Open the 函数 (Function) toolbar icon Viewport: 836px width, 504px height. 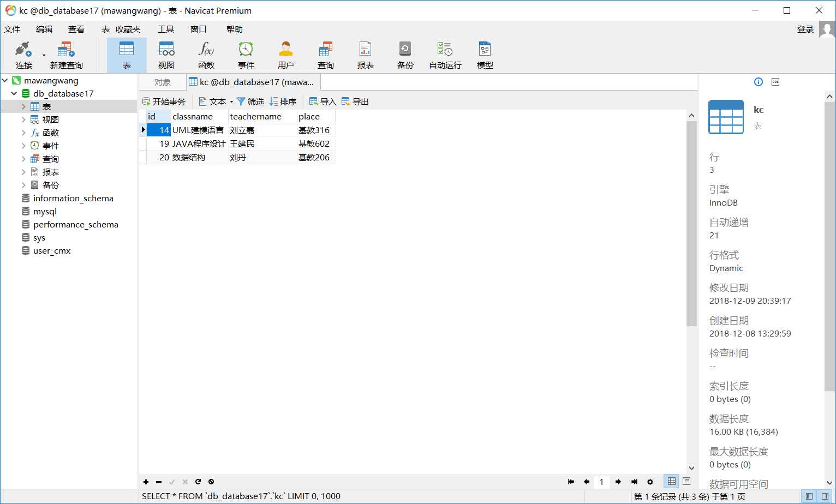pos(206,55)
